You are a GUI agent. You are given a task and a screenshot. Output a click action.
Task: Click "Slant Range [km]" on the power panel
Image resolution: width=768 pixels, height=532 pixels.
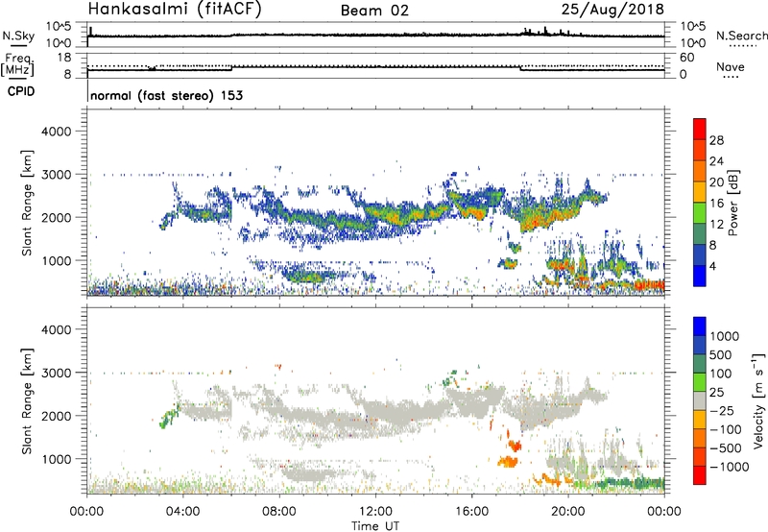point(27,203)
